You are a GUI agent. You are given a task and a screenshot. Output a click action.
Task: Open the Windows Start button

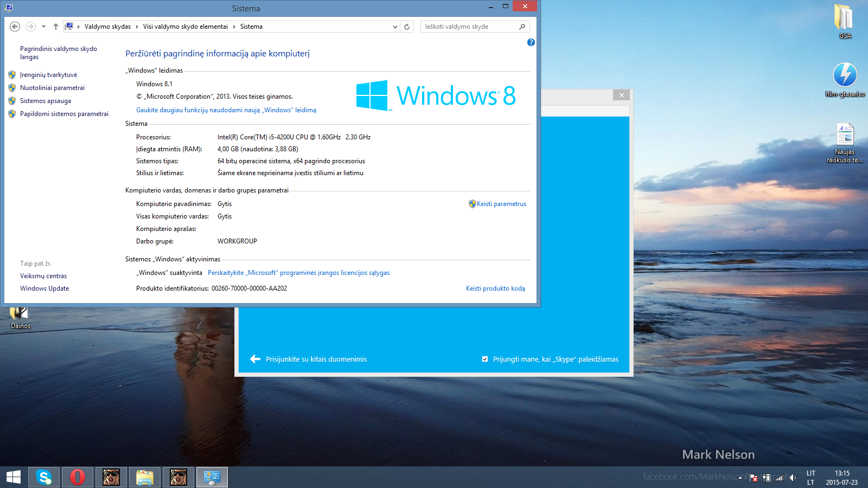click(14, 477)
